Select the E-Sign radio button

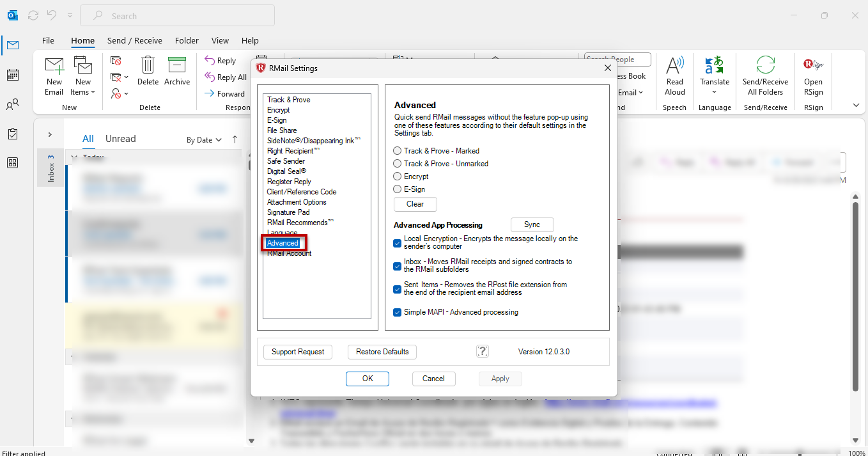(398, 189)
